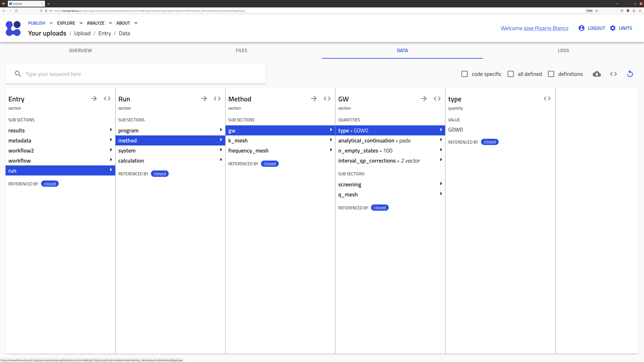The height and width of the screenshot is (362, 644).
Task: Open the LOGS tab
Action: pos(563,50)
